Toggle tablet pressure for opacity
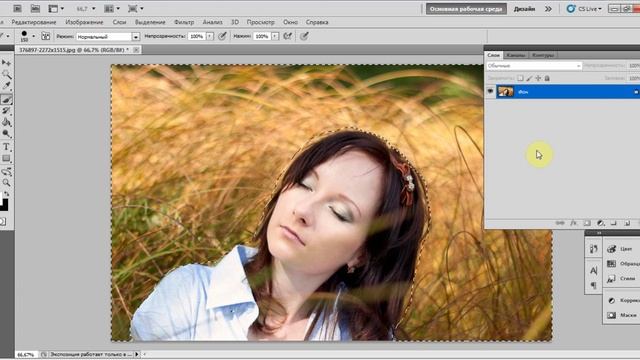The height and width of the screenshot is (360, 640). click(x=222, y=36)
